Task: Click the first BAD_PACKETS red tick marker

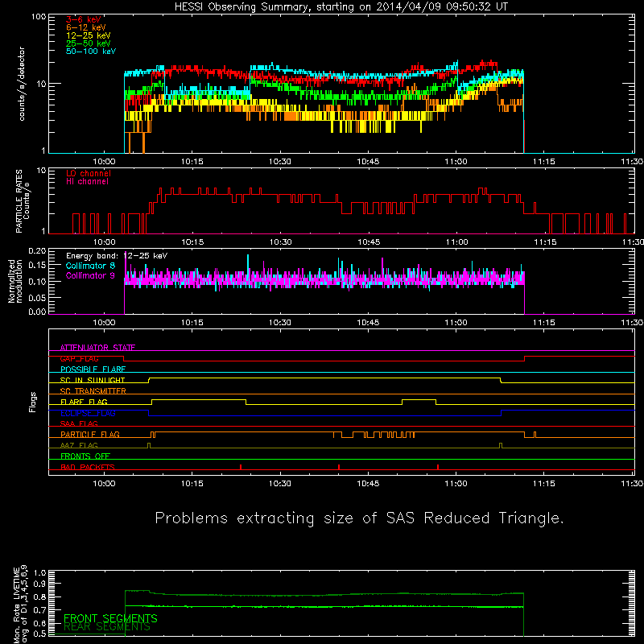Action: (x=241, y=467)
